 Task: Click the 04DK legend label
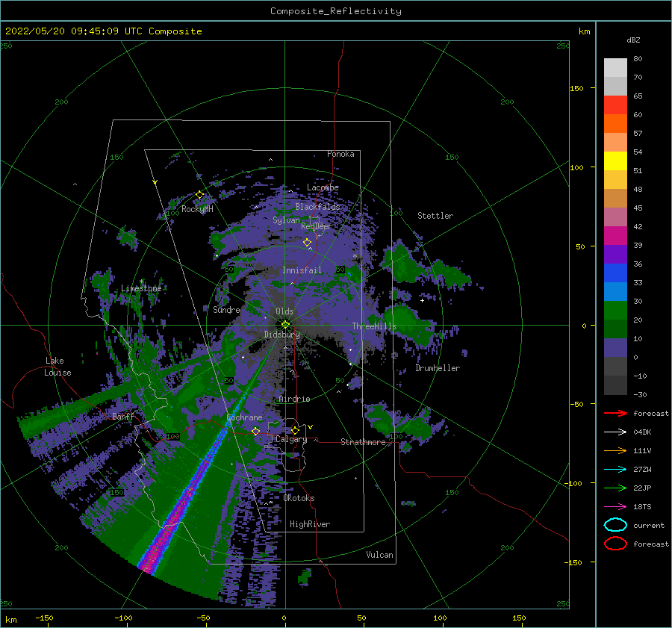point(642,432)
